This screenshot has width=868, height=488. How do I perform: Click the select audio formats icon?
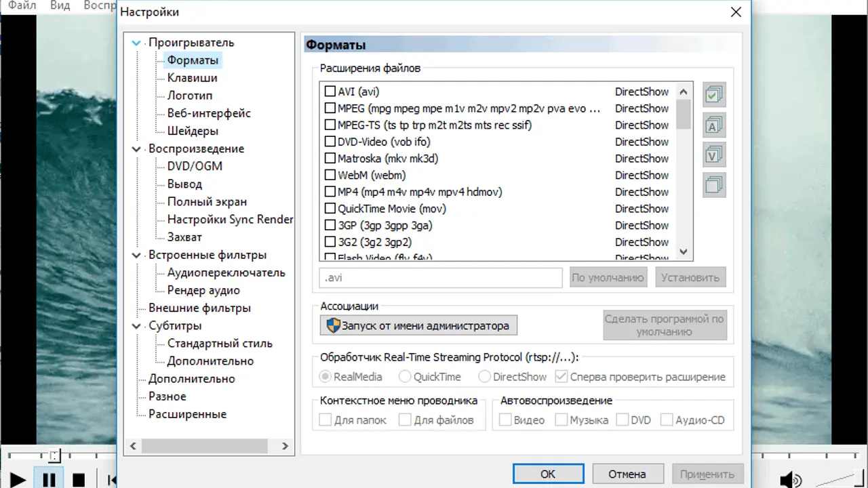pyautogui.click(x=714, y=125)
